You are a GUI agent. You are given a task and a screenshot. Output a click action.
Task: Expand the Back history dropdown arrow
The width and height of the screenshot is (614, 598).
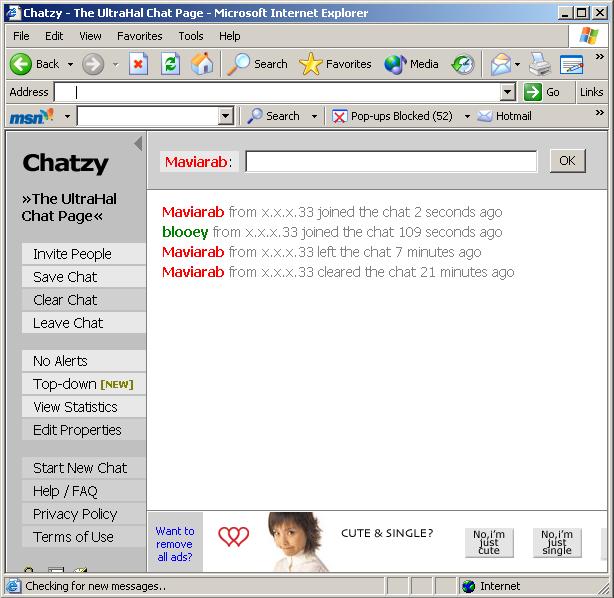pyautogui.click(x=70, y=64)
